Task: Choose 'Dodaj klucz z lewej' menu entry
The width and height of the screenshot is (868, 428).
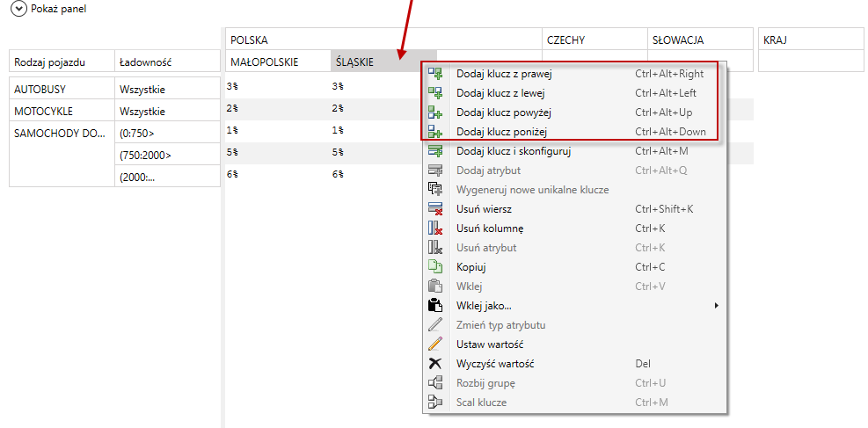Action: [x=573, y=93]
